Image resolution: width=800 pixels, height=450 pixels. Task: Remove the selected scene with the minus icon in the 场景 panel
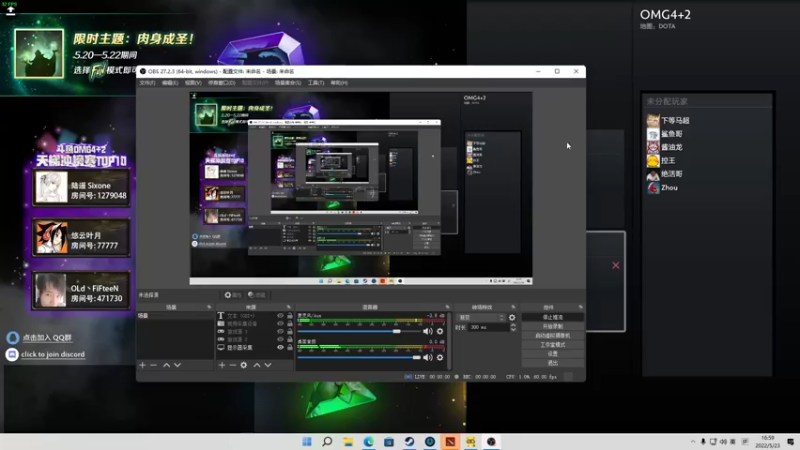click(154, 365)
